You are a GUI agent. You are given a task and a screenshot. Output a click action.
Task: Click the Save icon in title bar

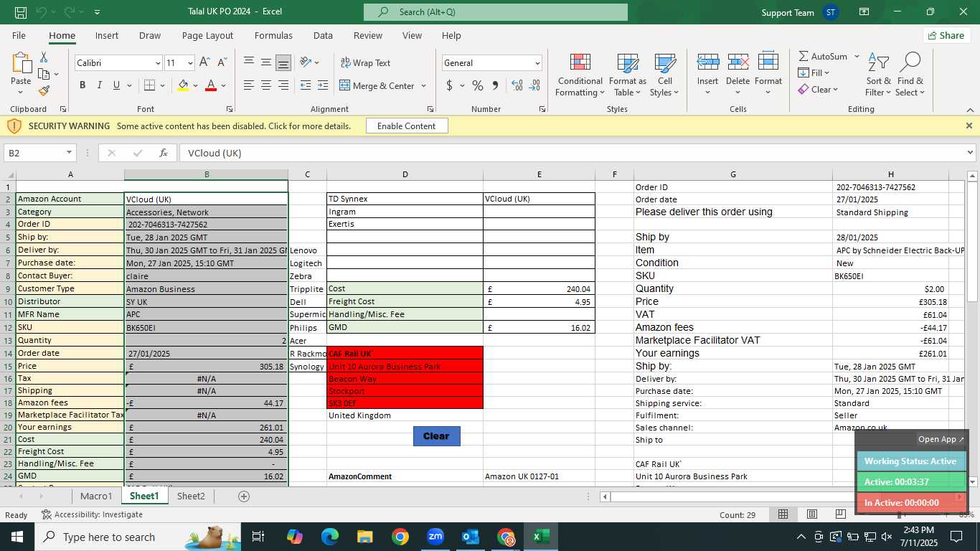(x=21, y=12)
